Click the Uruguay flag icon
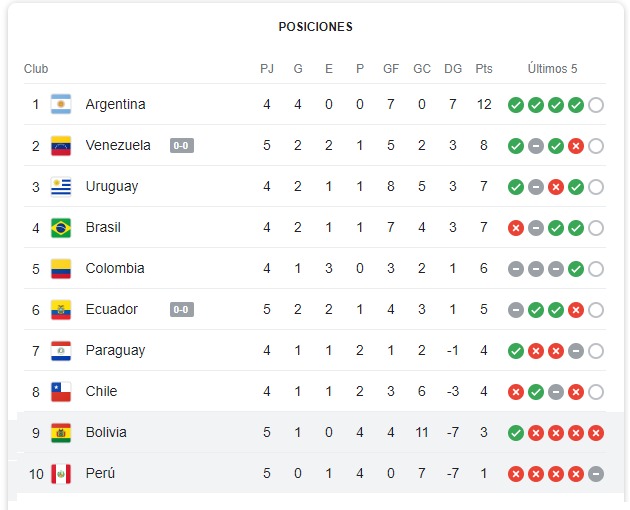Viewport: 630px width, 510px height. tap(61, 186)
